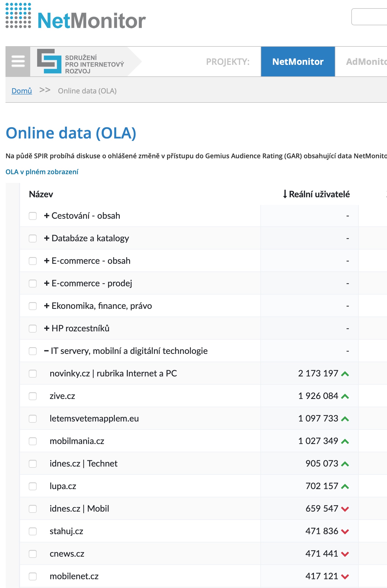Screen dimensions: 387x588
Task: Collapse IT servery, mobilní a digitální technologie
Action: click(x=46, y=351)
